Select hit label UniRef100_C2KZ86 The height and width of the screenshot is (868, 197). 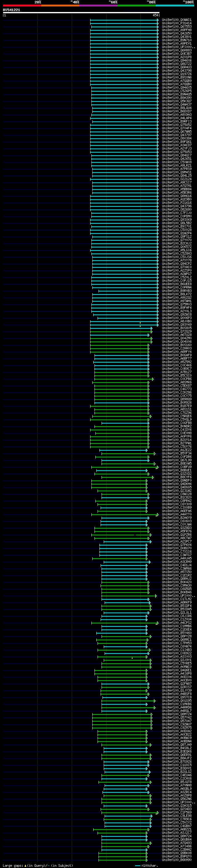pyautogui.click(x=176, y=393)
